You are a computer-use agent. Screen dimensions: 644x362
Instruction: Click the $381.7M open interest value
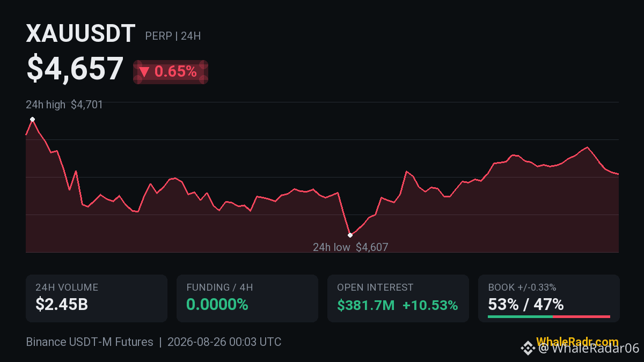(x=366, y=305)
